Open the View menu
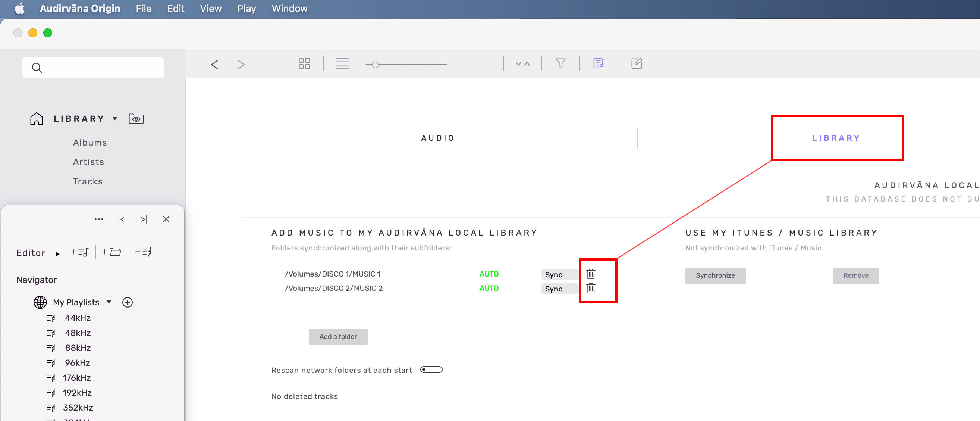The width and height of the screenshot is (980, 421). pyautogui.click(x=211, y=8)
